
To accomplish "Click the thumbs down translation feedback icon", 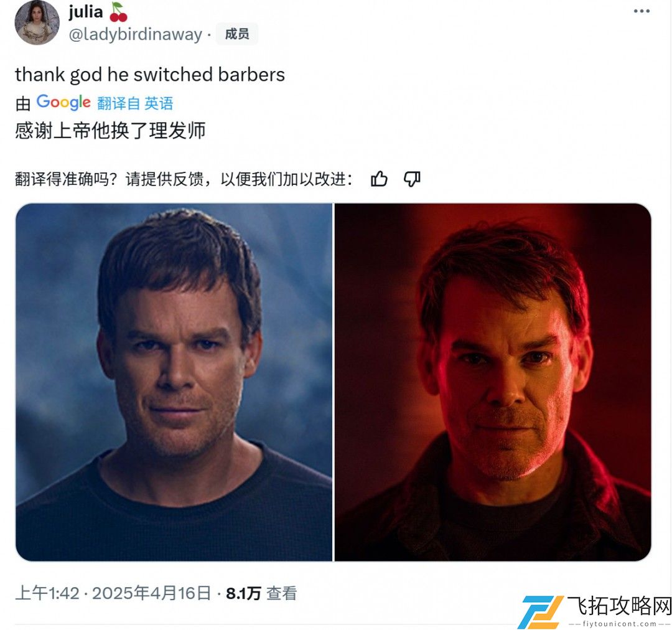I will click(x=412, y=179).
